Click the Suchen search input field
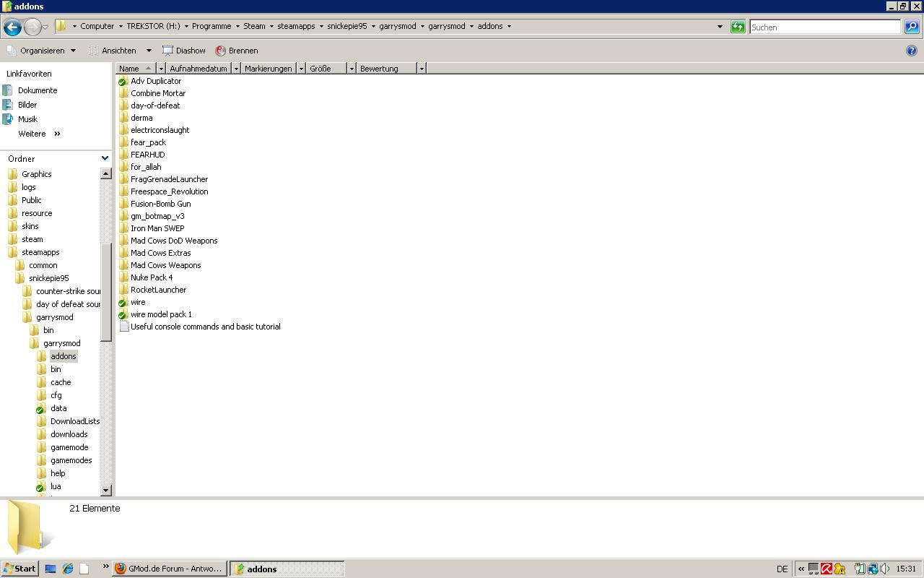 point(824,27)
